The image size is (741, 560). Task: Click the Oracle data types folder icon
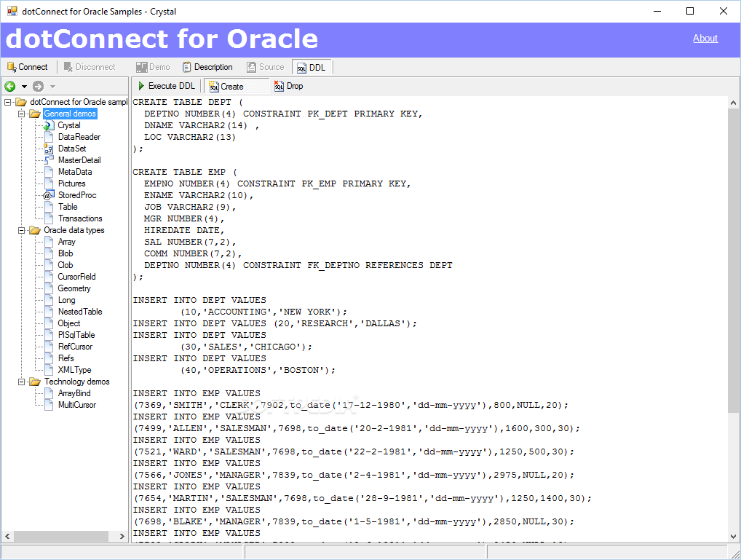click(34, 230)
